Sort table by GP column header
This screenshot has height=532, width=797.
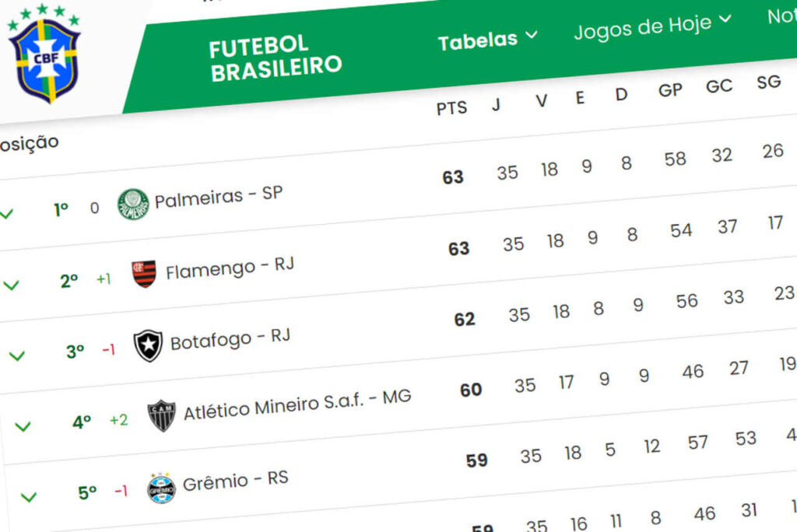point(670,91)
